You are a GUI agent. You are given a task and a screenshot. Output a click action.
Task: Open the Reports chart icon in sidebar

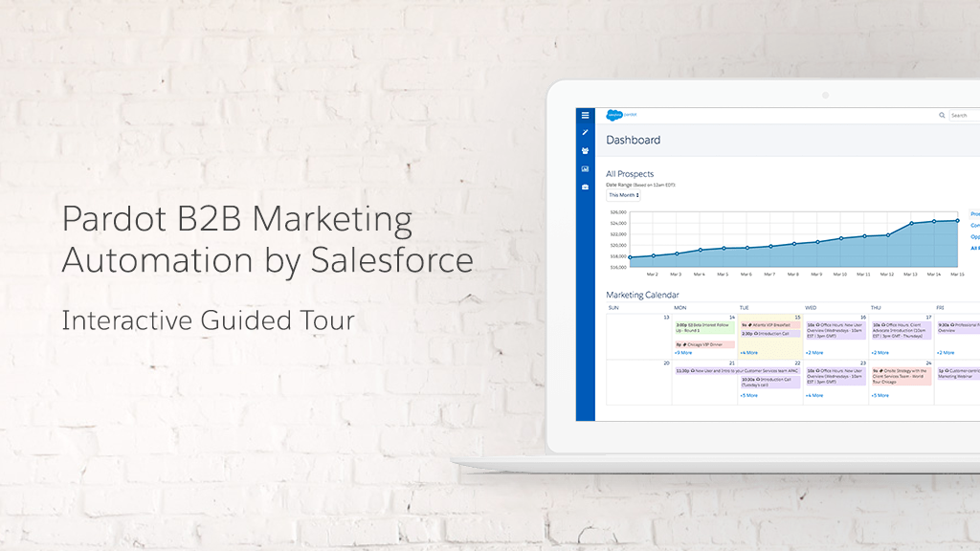[585, 168]
